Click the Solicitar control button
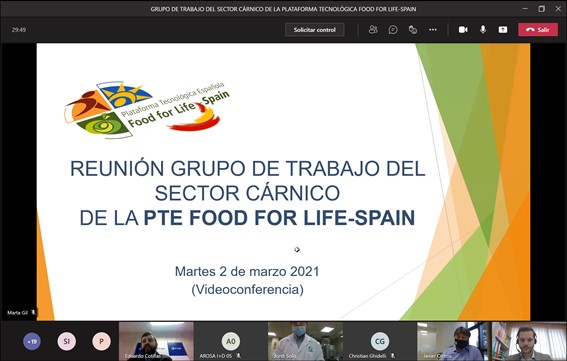567x361 pixels. point(315,30)
